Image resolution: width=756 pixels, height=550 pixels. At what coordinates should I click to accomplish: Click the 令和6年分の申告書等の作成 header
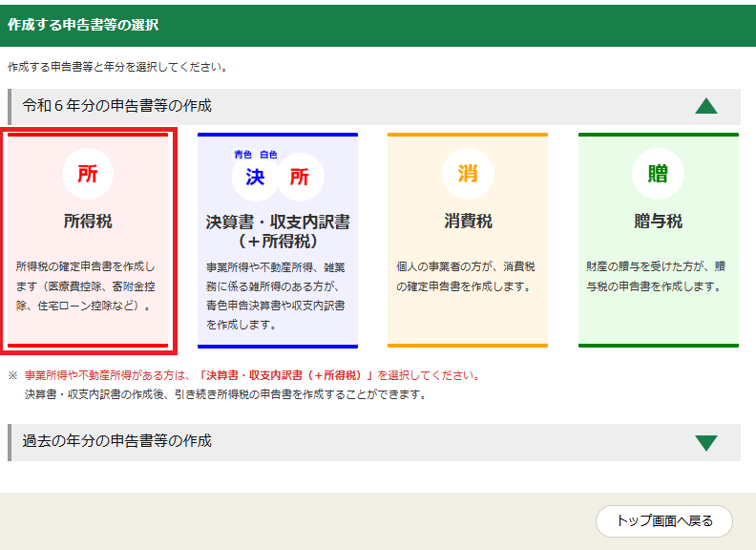pyautogui.click(x=374, y=107)
